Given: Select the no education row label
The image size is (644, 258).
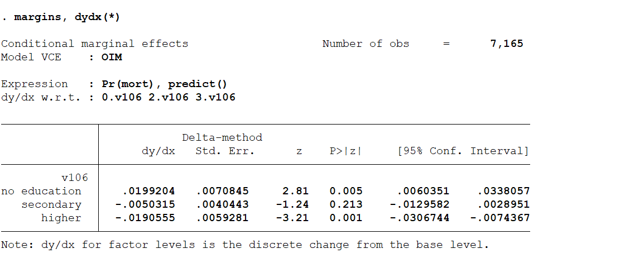Looking at the screenshot, I should [x=41, y=191].
